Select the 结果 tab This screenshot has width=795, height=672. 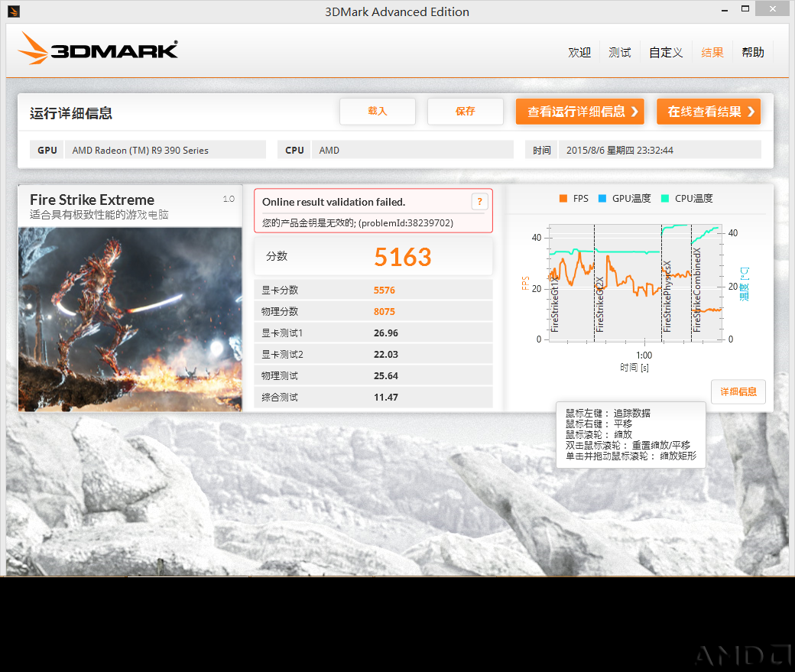click(712, 52)
